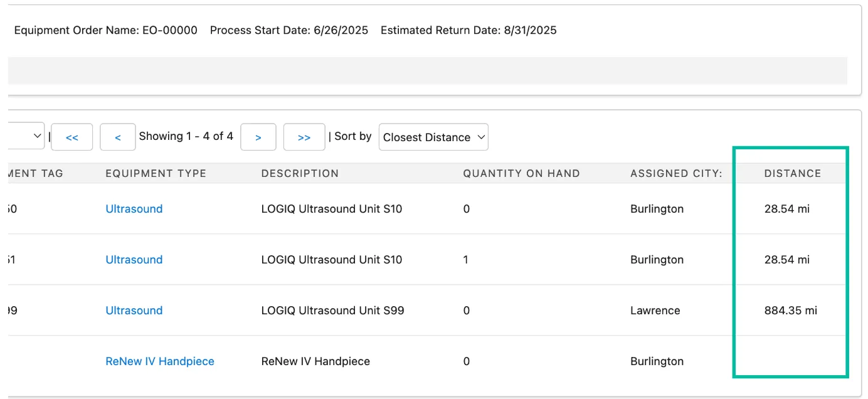Click the ASSIGNED CITY: column header
868x399 pixels.
click(677, 173)
